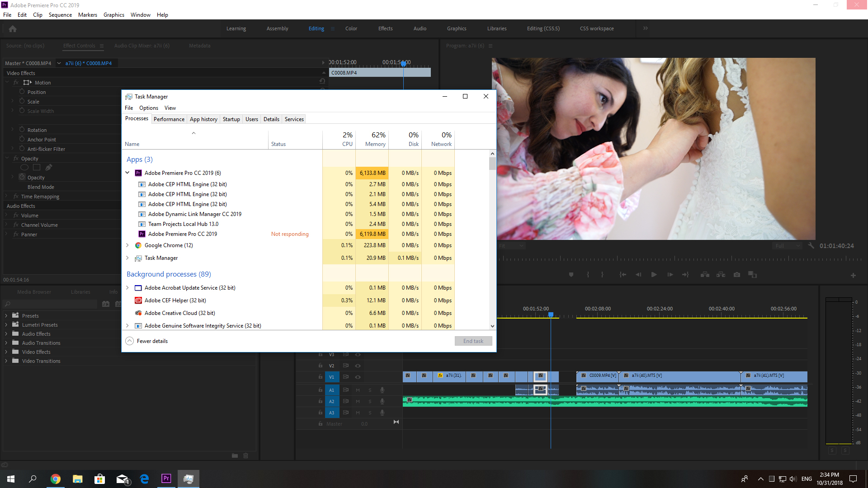Click the End task button
This screenshot has width=868, height=488.
pyautogui.click(x=473, y=341)
